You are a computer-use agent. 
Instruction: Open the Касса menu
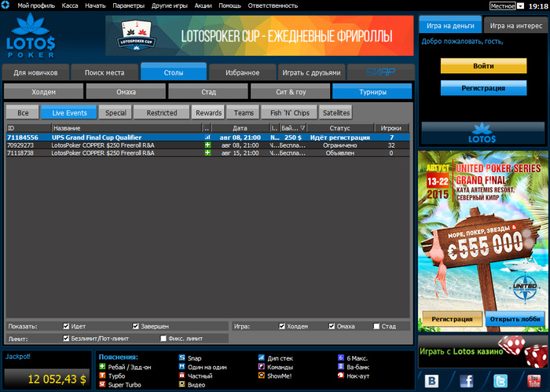point(70,5)
